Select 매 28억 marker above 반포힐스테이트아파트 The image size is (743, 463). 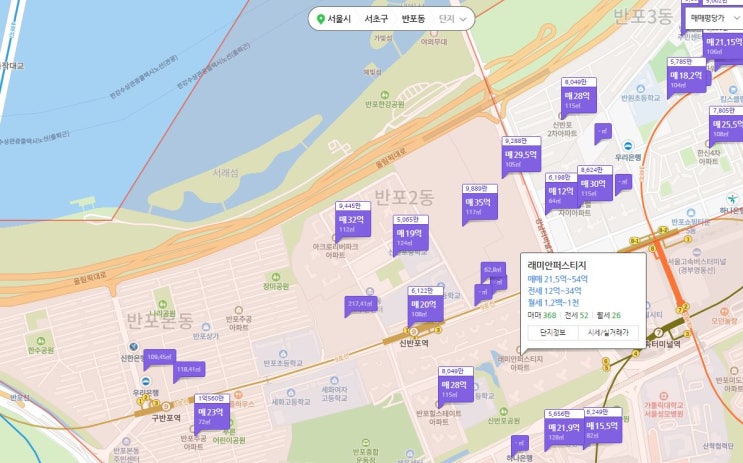455,385
